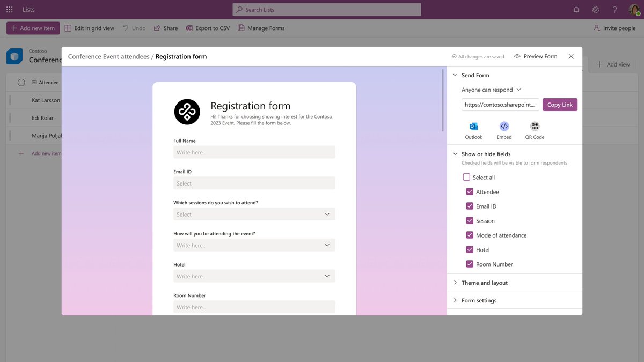Click the Copy Link button
Screen dimensions: 644x362
[560, 104]
